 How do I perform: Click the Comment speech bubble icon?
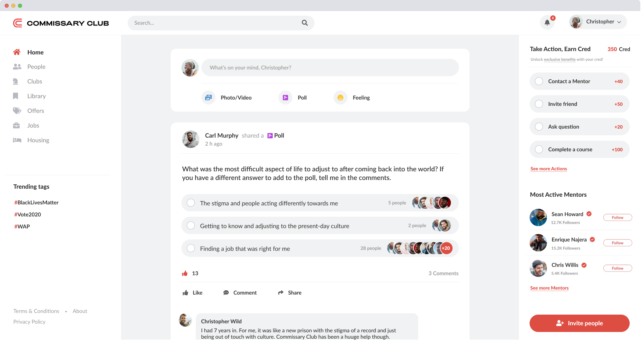[226, 293]
